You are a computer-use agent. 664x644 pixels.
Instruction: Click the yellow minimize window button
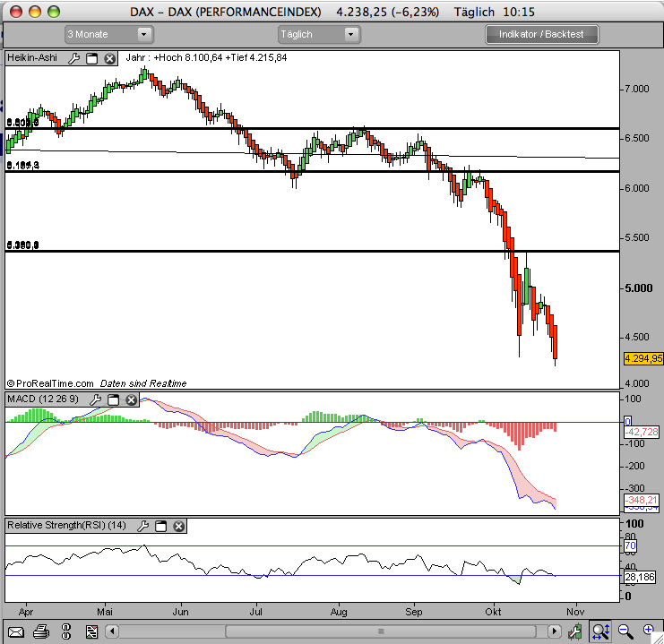[35, 12]
